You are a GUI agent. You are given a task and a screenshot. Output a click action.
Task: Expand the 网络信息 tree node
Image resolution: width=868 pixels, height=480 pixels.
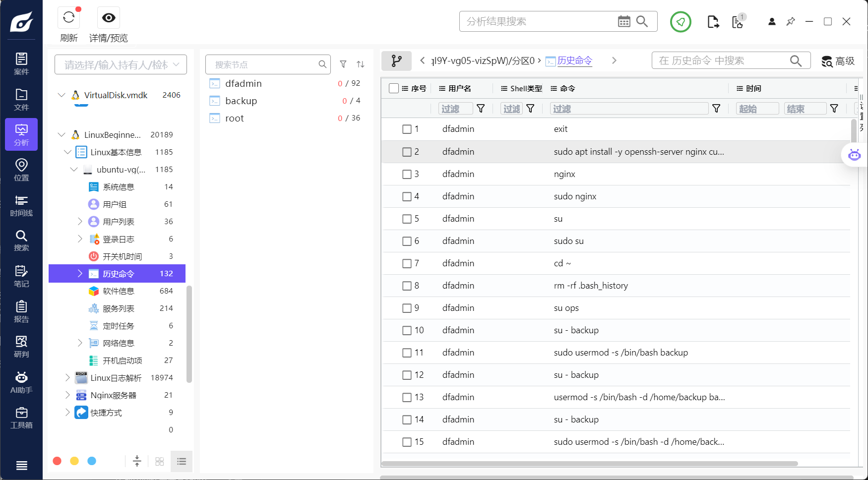tap(80, 343)
